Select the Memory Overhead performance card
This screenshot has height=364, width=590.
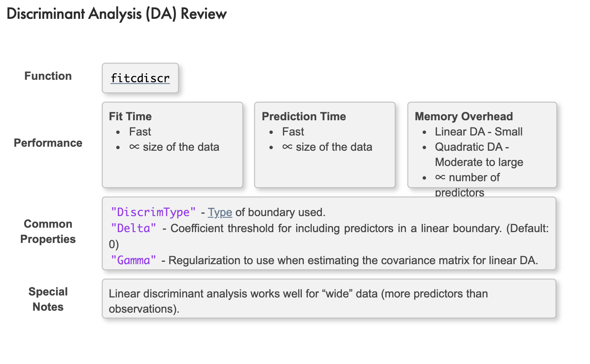[x=482, y=145]
